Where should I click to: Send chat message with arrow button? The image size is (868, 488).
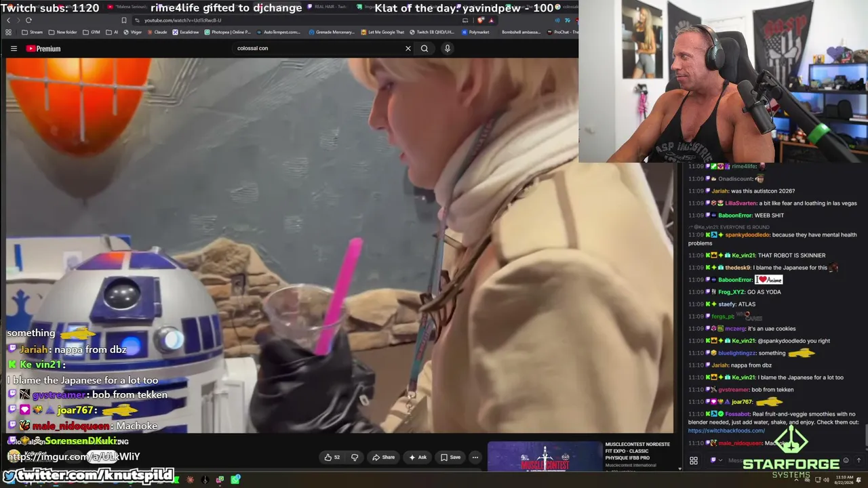tap(859, 461)
